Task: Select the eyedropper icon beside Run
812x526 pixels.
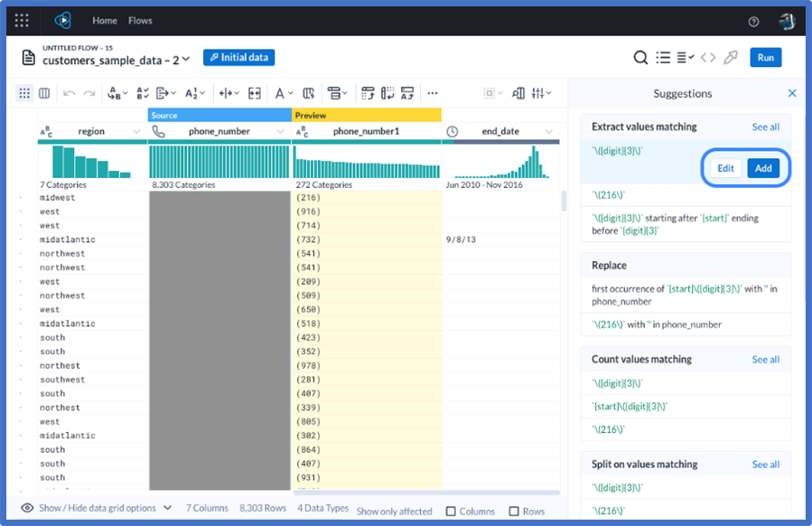Action: click(730, 58)
